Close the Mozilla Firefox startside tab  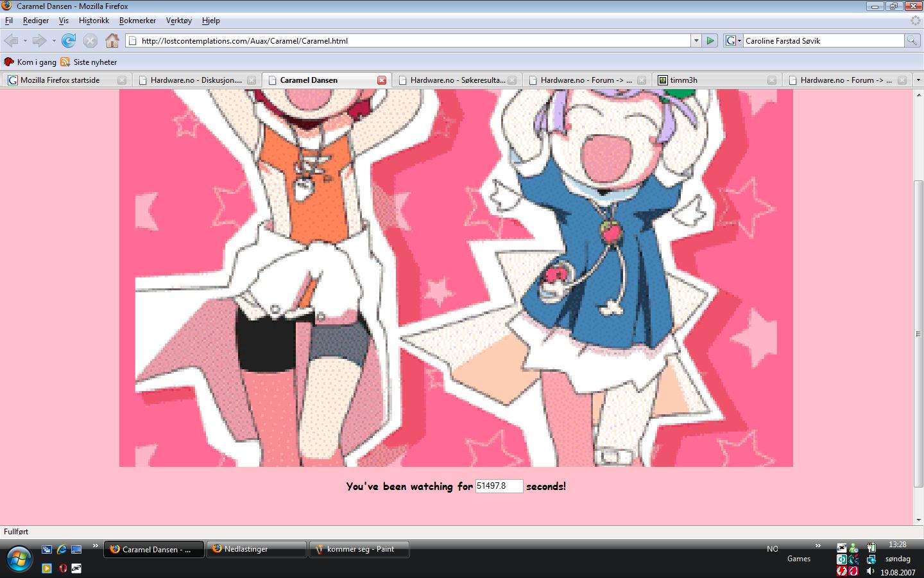(122, 80)
